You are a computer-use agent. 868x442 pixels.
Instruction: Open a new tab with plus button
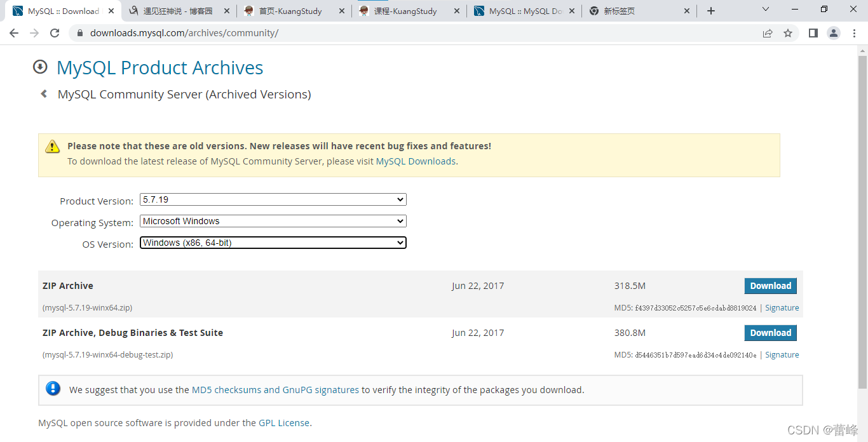coord(711,11)
